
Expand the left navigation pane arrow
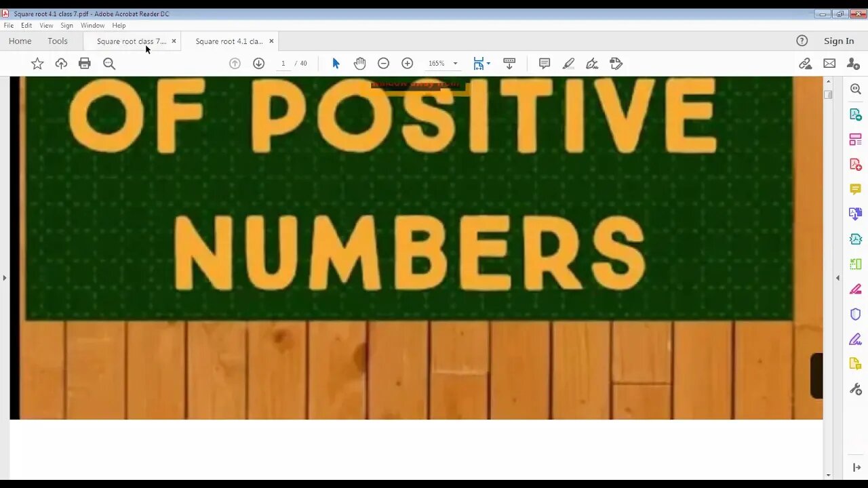[4, 278]
